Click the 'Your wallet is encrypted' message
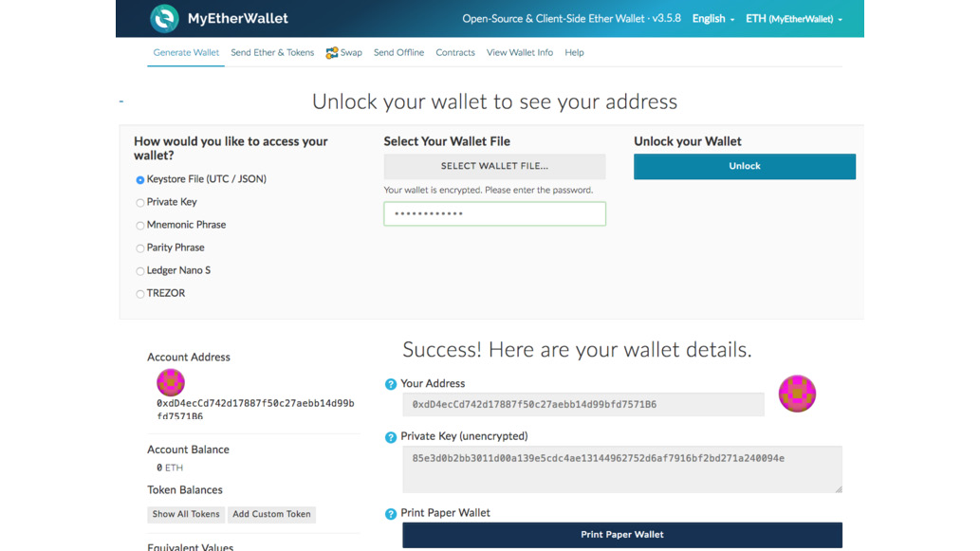The width and height of the screenshot is (980, 551). [x=489, y=190]
